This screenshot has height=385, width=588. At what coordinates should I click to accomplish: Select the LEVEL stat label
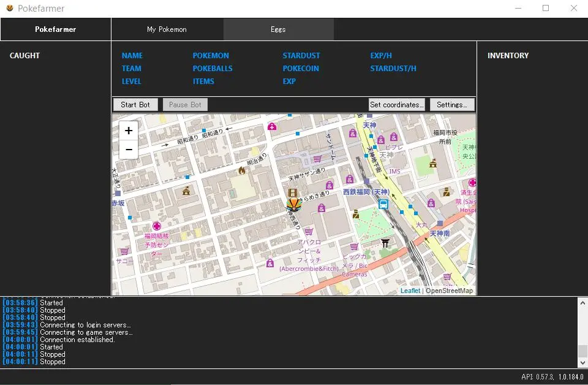click(132, 81)
